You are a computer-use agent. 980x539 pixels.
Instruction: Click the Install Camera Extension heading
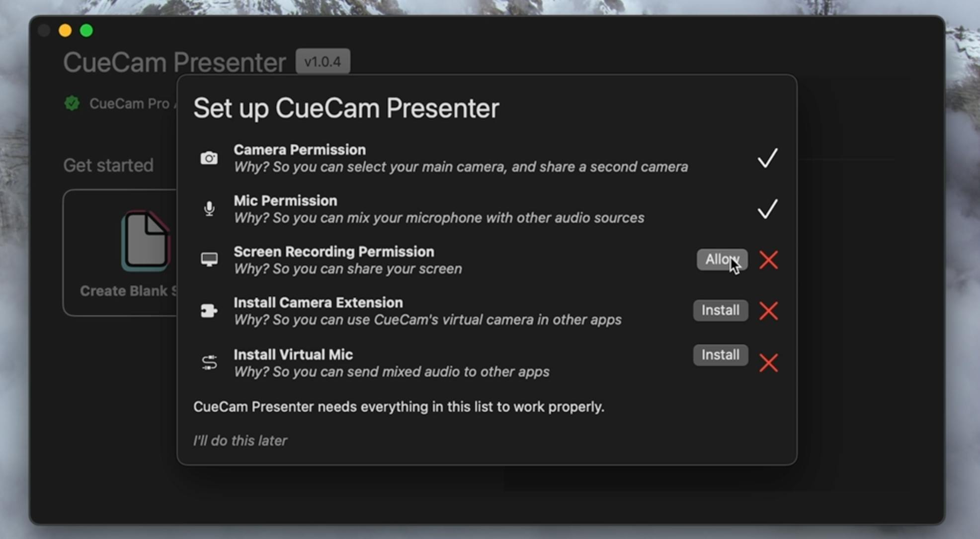[318, 302]
